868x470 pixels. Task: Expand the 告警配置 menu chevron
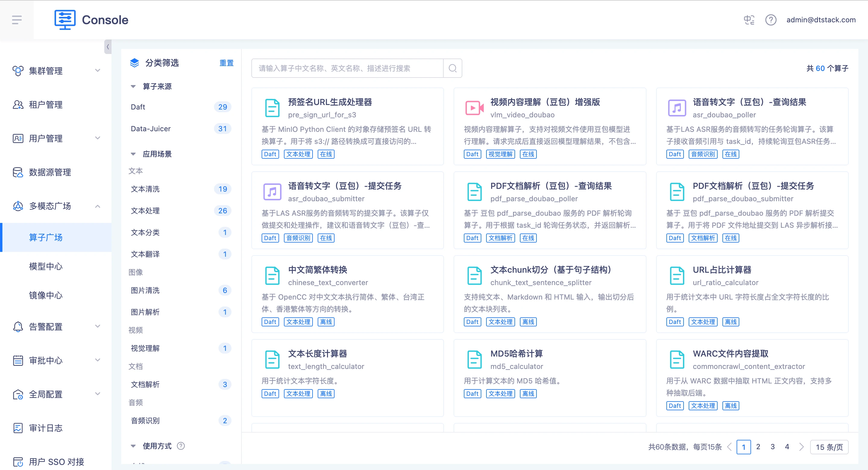(98, 327)
